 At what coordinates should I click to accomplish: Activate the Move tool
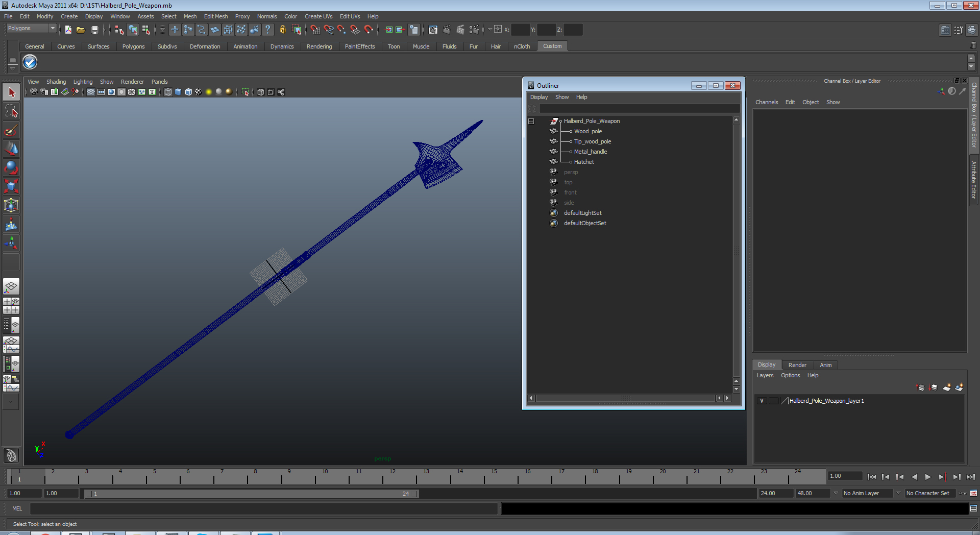click(11, 149)
